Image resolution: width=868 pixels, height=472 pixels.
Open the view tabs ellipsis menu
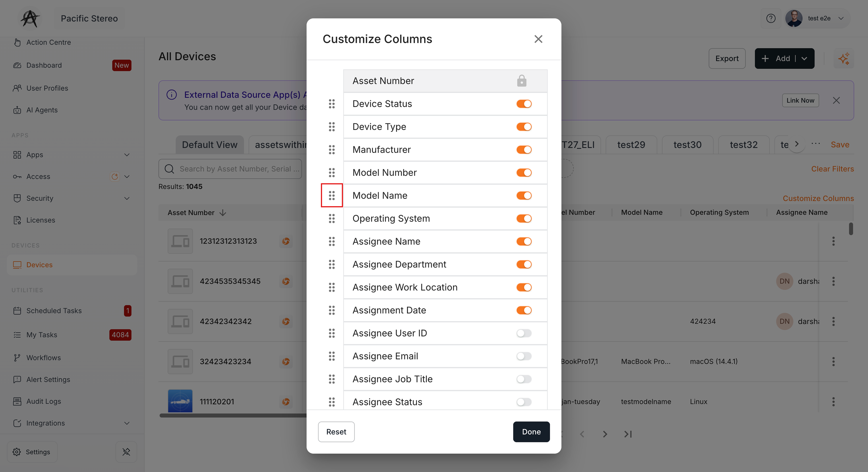point(815,144)
